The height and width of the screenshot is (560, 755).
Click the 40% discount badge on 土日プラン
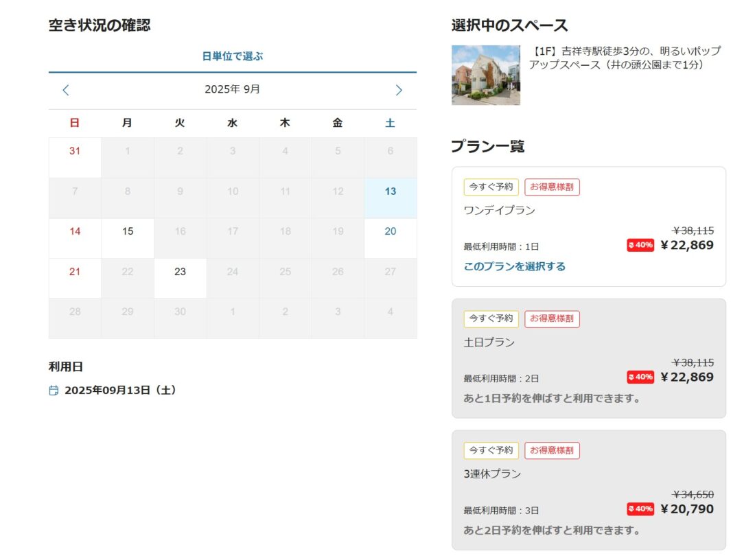point(640,377)
